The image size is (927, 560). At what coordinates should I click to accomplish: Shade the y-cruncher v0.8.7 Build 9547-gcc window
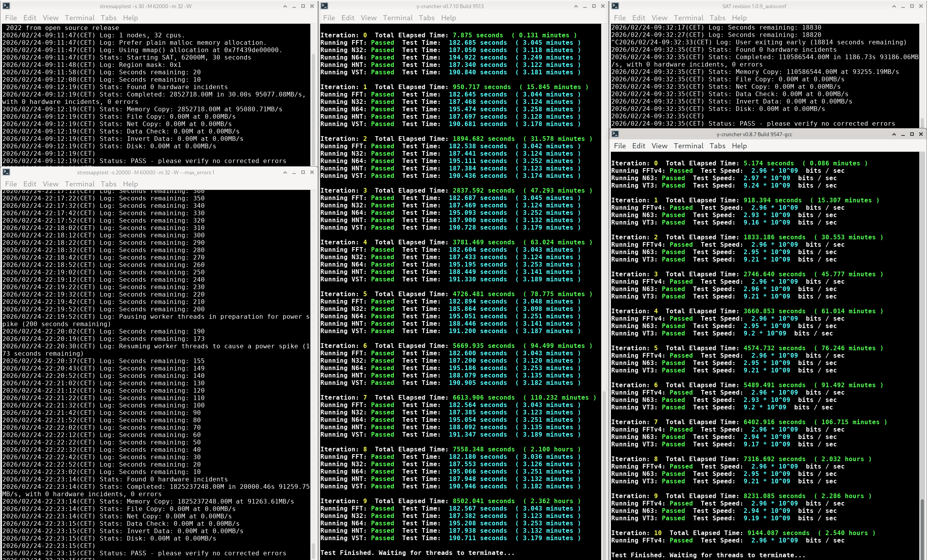[894, 134]
